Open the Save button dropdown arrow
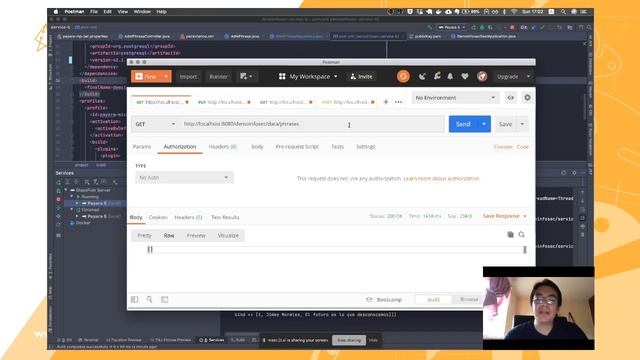This screenshot has width=640, height=360. click(x=522, y=124)
